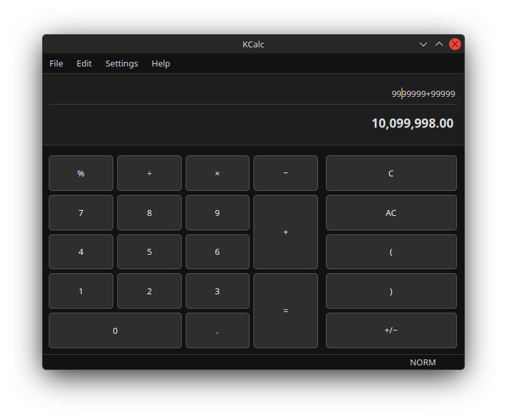Image resolution: width=507 pixels, height=420 pixels.
Task: Click the C clear button
Action: (391, 173)
